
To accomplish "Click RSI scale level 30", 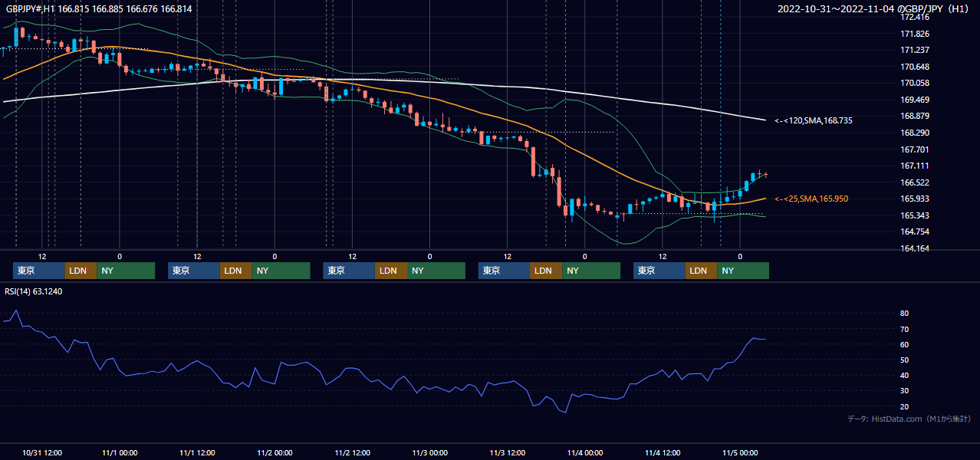I will 905,390.
